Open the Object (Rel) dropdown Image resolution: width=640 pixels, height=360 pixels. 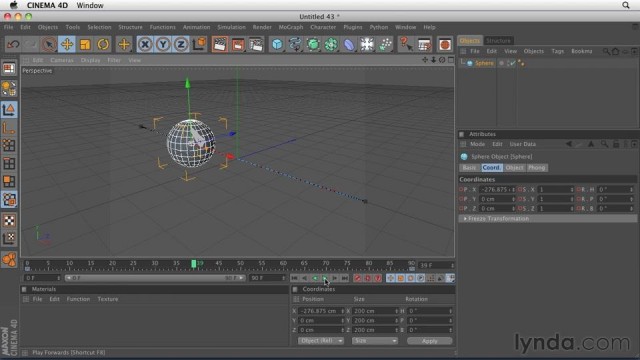click(x=321, y=340)
